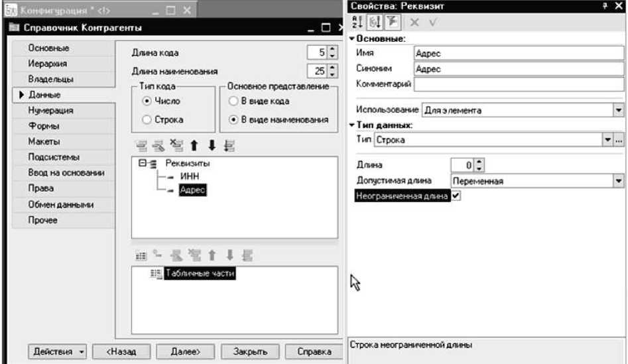Add a new табличная часть icon

pyautogui.click(x=141, y=255)
